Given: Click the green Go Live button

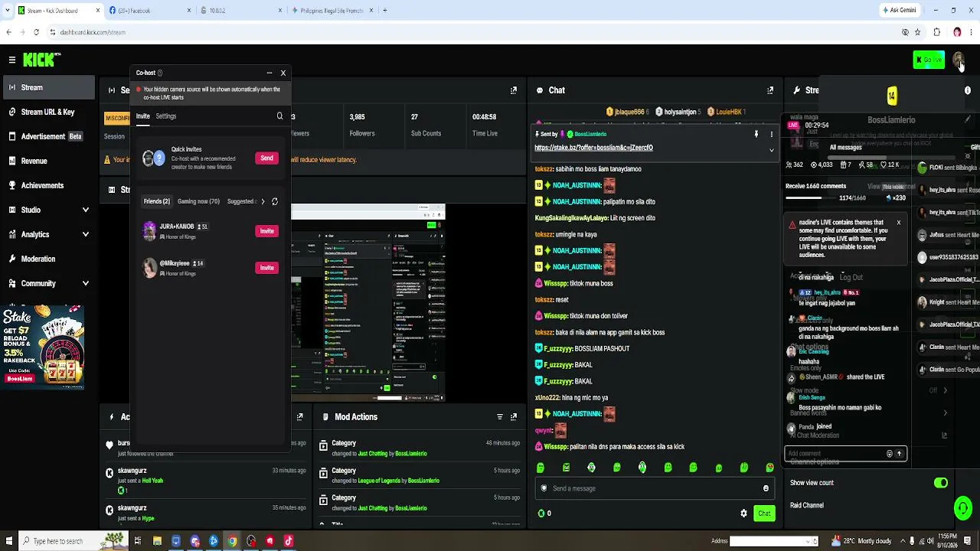Looking at the screenshot, I should (929, 60).
